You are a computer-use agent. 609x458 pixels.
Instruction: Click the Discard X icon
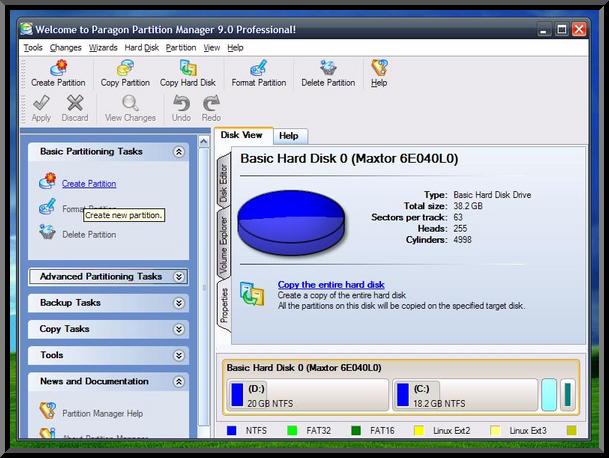point(75,103)
